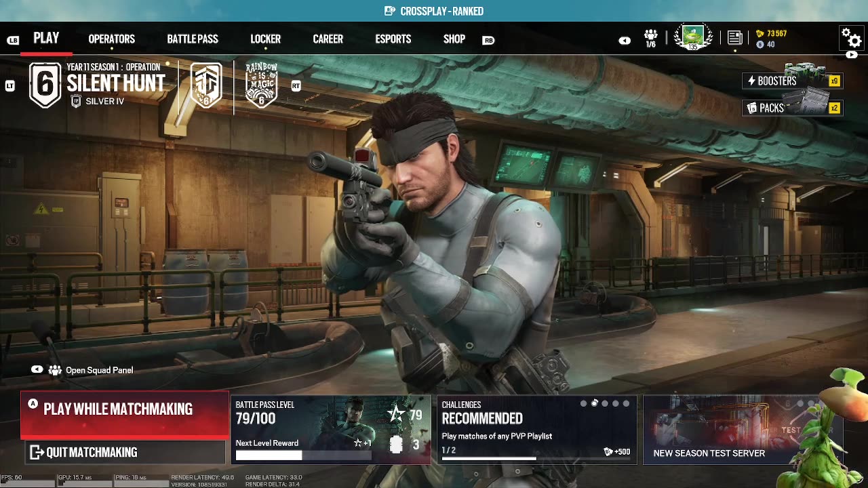Click the Silver IV rank badge
Screen dimensions: 868x488
tap(77, 101)
